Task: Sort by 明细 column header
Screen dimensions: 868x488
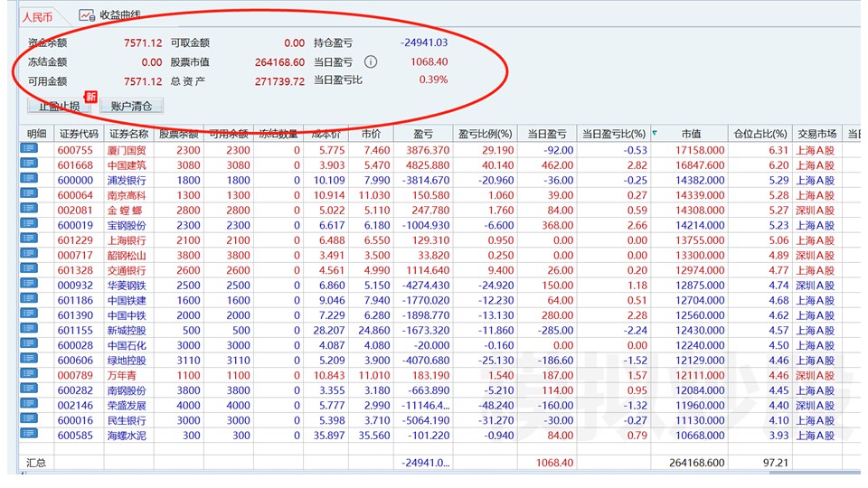Action: pos(36,134)
